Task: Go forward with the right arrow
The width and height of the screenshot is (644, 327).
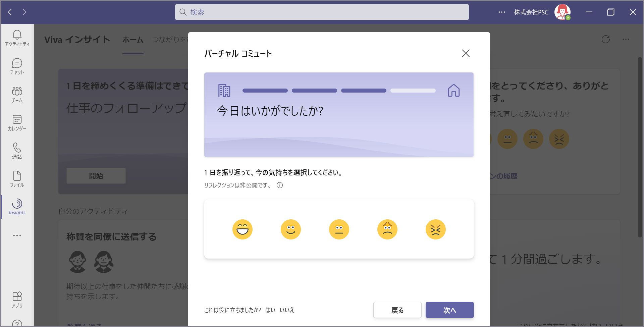Action: click(x=24, y=12)
